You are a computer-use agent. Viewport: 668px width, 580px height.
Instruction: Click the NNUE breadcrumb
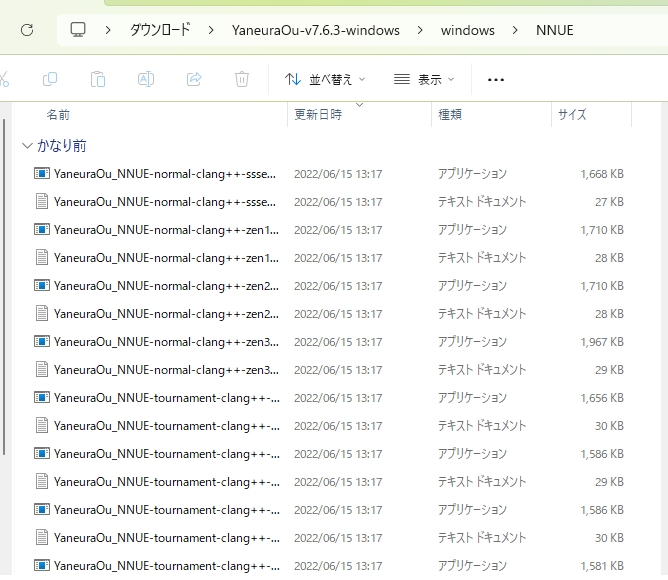tap(555, 30)
